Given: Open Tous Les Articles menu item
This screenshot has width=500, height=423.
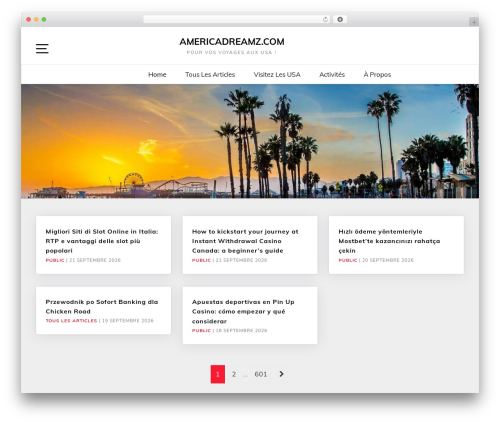Looking at the screenshot, I should pos(210,75).
